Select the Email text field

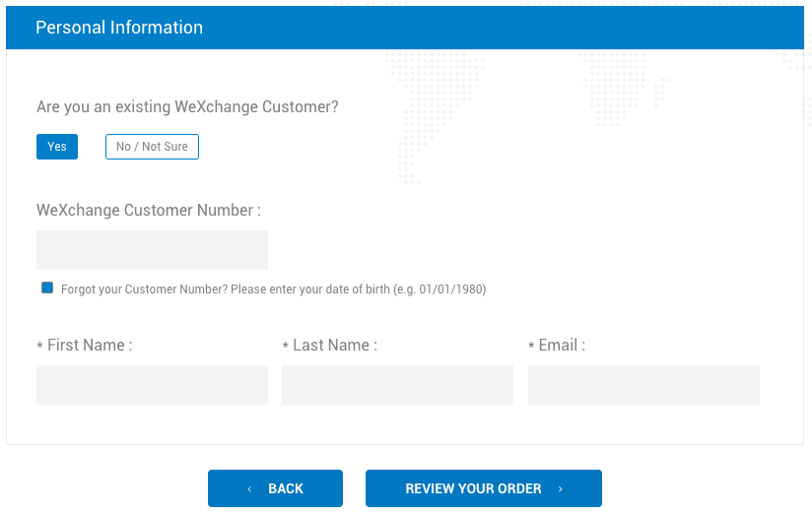643,385
